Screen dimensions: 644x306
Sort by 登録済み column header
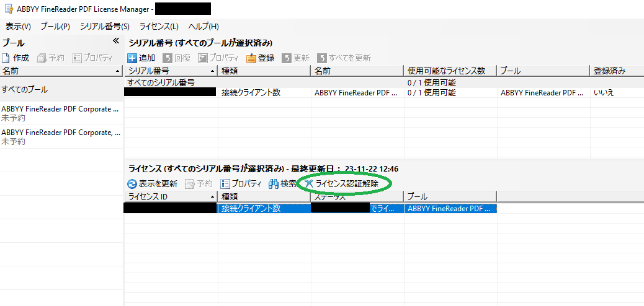click(x=617, y=71)
